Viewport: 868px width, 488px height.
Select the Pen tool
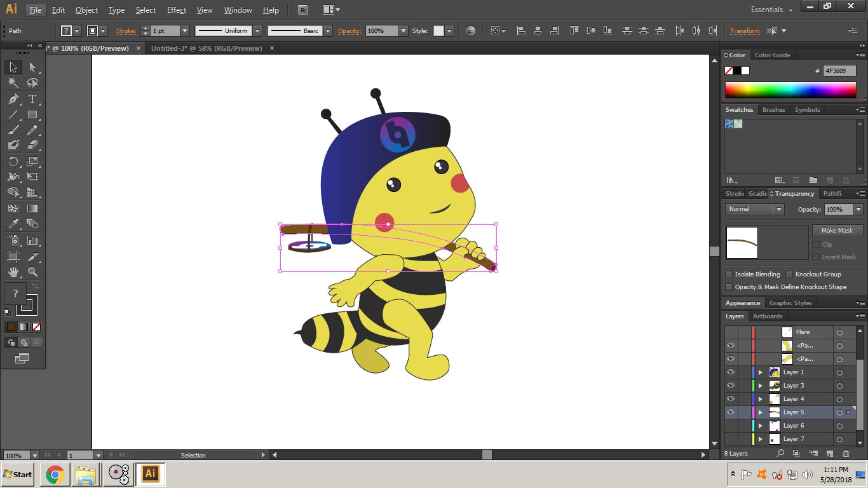[13, 99]
